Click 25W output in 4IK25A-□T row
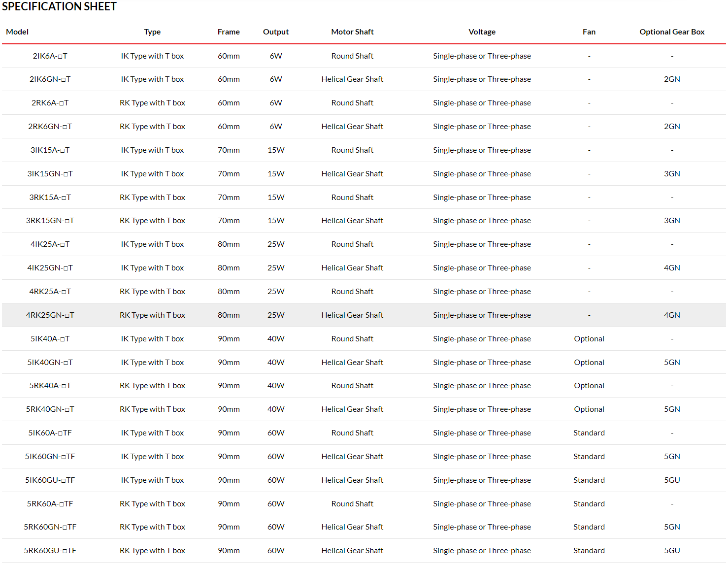728x565 pixels. tap(276, 244)
